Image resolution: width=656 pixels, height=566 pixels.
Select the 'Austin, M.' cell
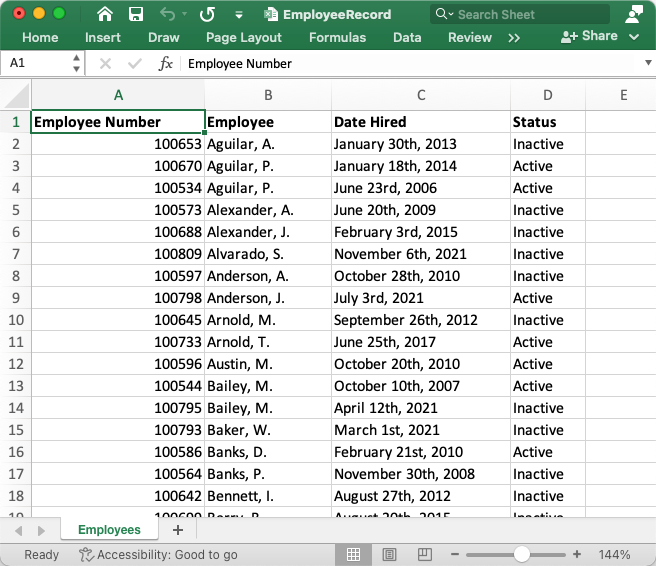268,364
